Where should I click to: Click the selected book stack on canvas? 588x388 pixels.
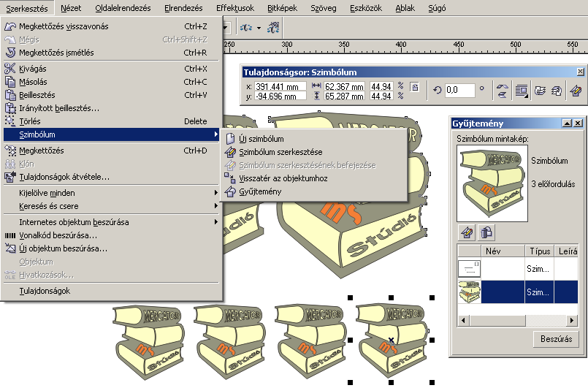391,340
